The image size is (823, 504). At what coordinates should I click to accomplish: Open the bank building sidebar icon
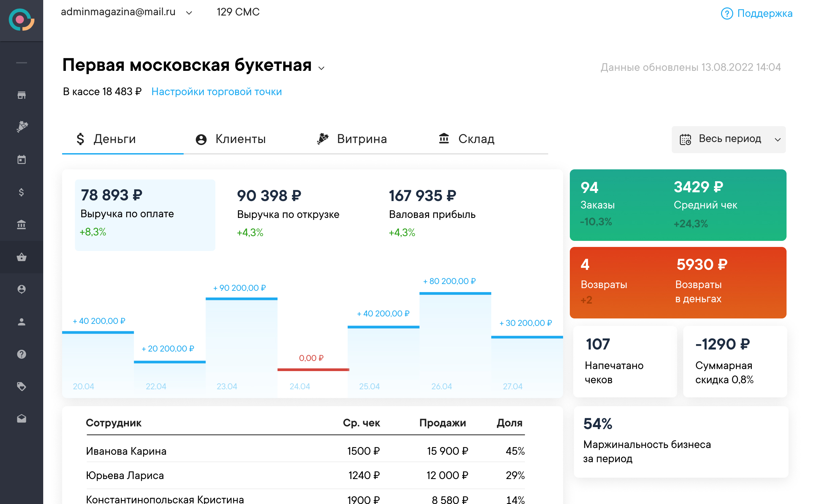coord(22,224)
